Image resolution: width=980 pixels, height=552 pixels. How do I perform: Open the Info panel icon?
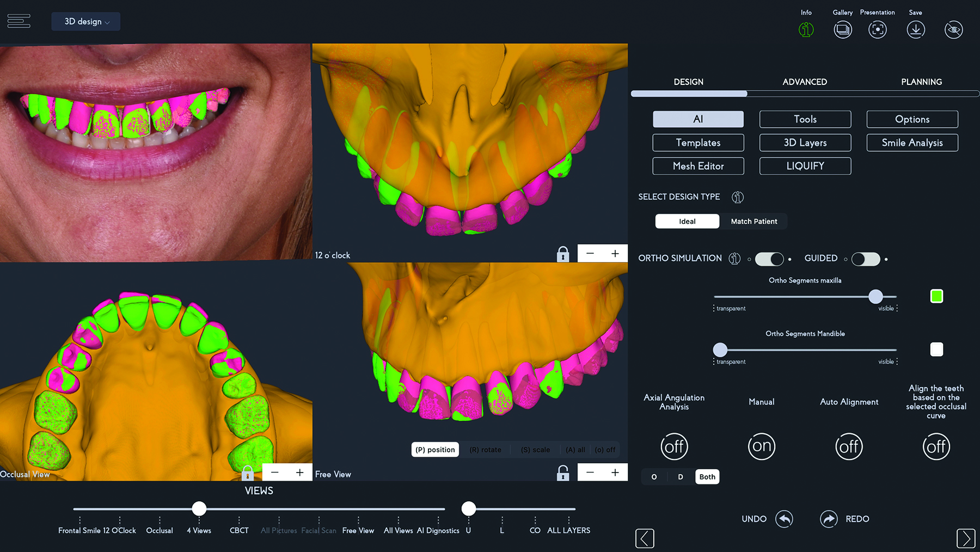coord(806,29)
